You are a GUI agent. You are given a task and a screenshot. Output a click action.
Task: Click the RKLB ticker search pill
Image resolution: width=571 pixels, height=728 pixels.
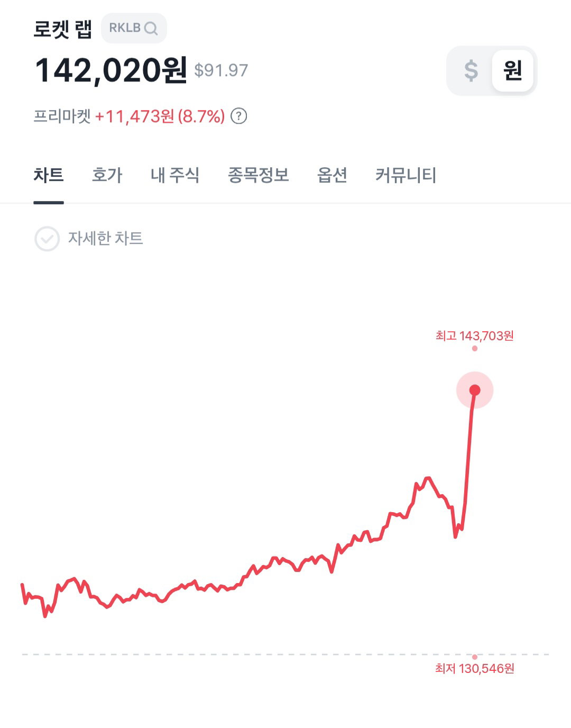pyautogui.click(x=134, y=28)
